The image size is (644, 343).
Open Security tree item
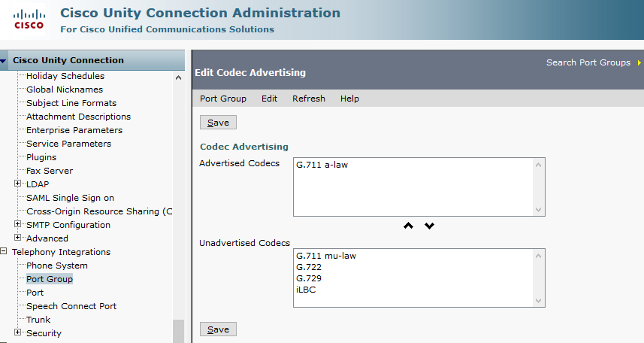[x=44, y=333]
